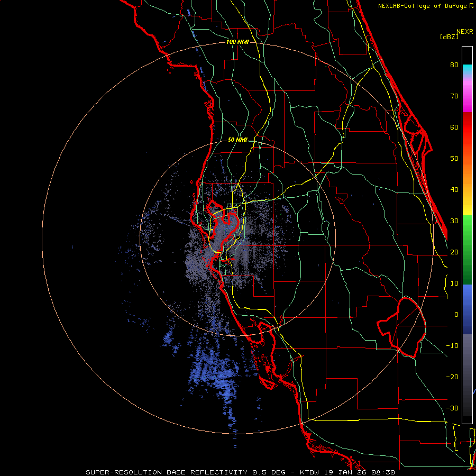Screen dimensions: 476x476
Task: Click the 80 value on the dBZ scale
Action: (454, 65)
